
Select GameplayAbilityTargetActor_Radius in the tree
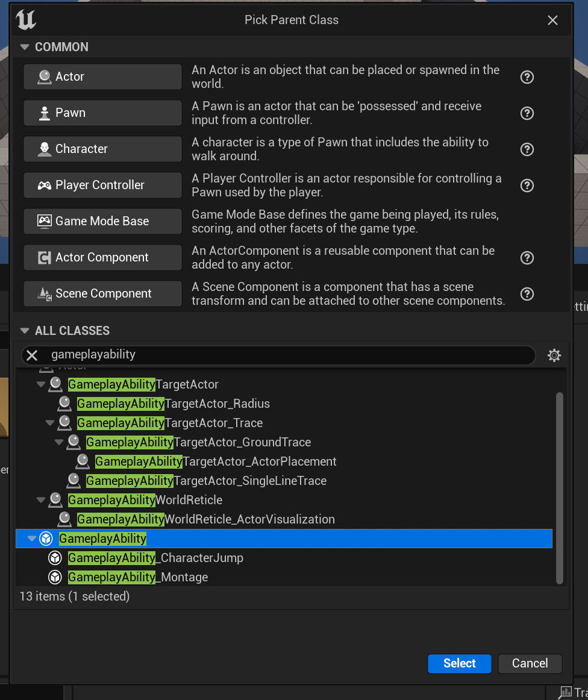(x=173, y=404)
